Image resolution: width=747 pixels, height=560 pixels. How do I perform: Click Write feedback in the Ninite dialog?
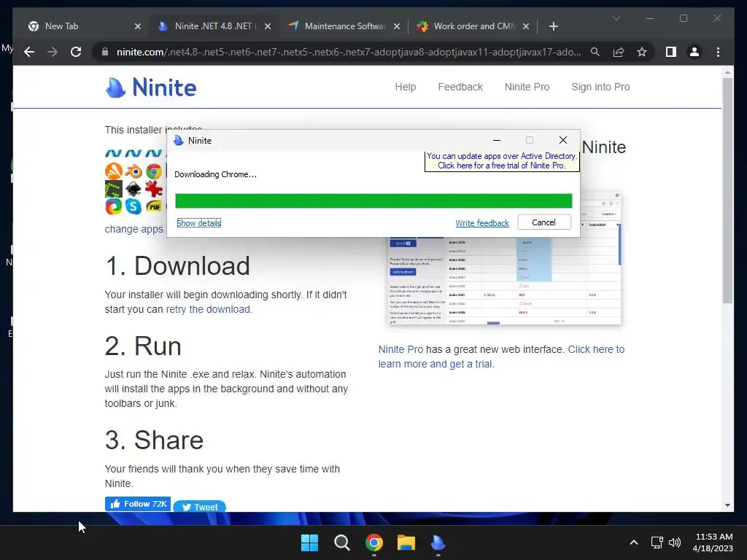click(x=482, y=223)
